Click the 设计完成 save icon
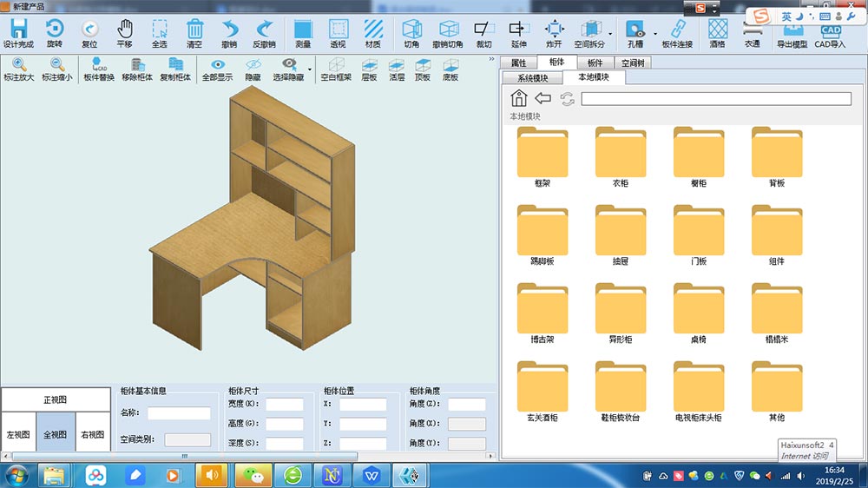This screenshot has width=868, height=488. tap(18, 29)
